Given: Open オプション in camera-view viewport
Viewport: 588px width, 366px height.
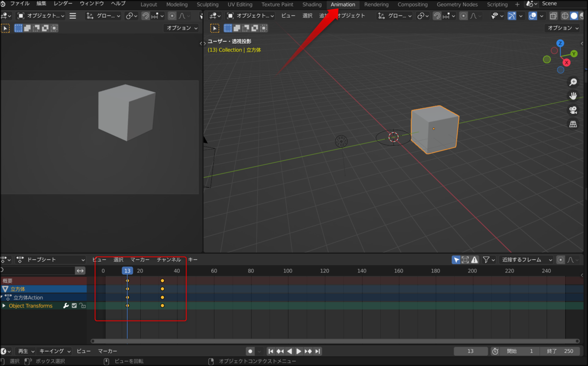Looking at the screenshot, I should (x=181, y=28).
